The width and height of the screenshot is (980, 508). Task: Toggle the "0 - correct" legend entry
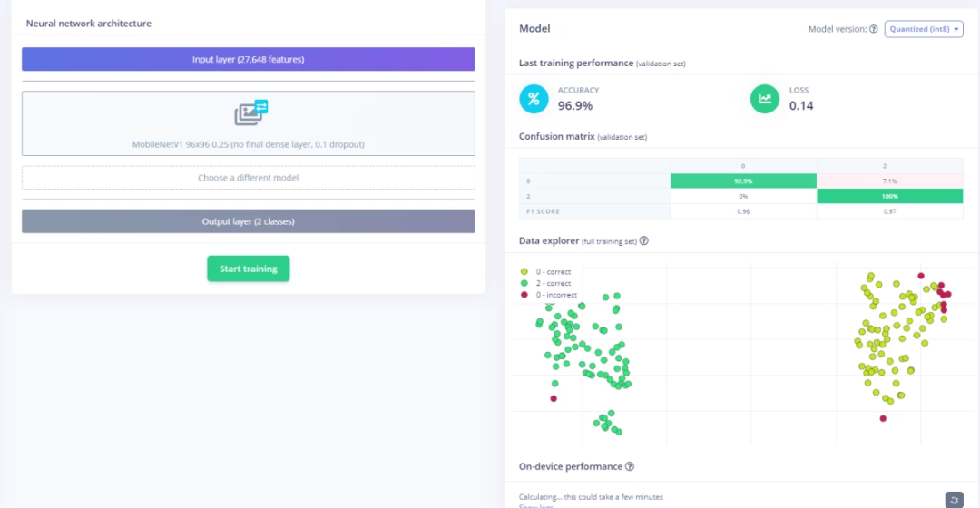point(546,272)
